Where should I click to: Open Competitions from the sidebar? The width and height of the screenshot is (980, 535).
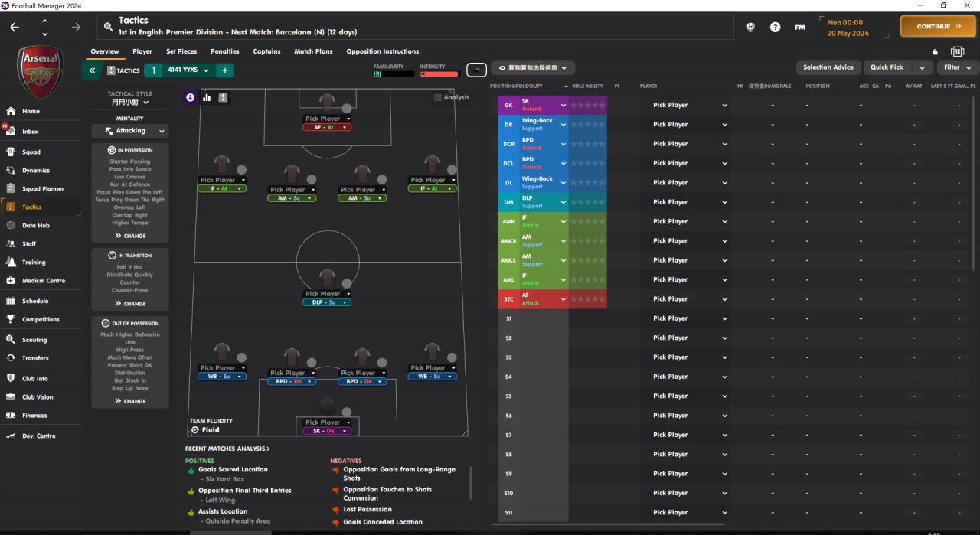(41, 319)
